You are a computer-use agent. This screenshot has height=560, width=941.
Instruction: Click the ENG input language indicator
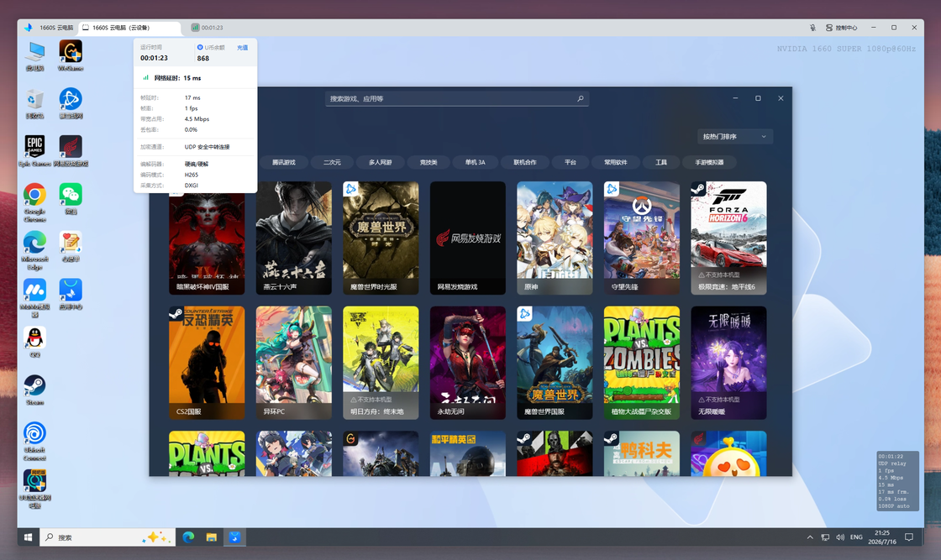856,537
